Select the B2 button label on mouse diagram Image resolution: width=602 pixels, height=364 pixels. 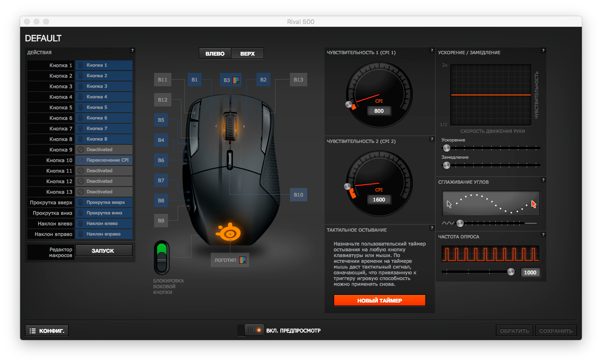click(263, 80)
